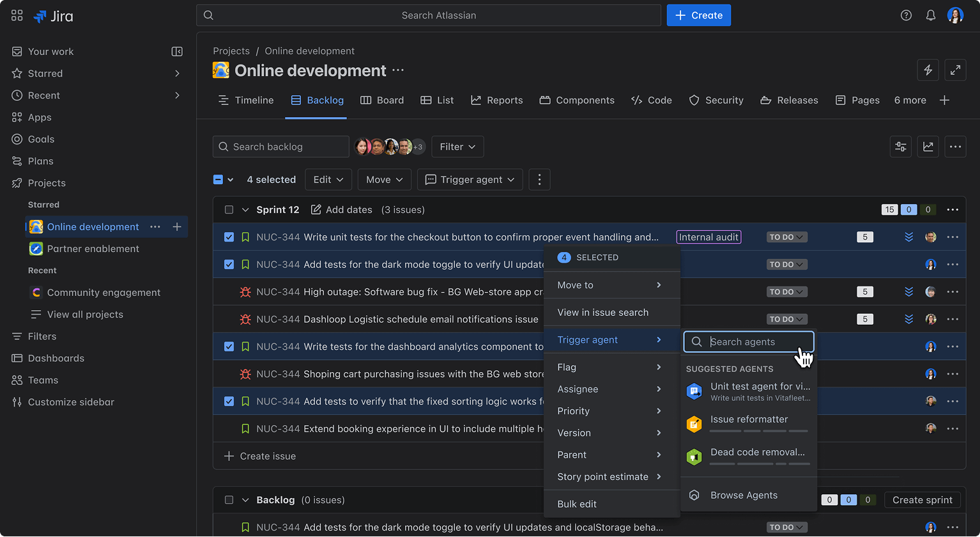Add a new tab with plus icon
980x537 pixels.
(944, 100)
